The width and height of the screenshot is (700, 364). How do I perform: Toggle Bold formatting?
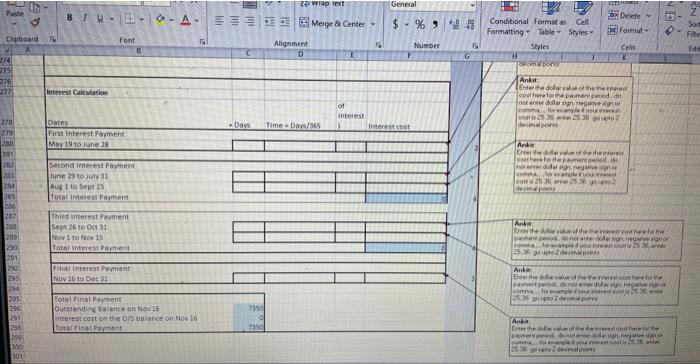click(70, 18)
